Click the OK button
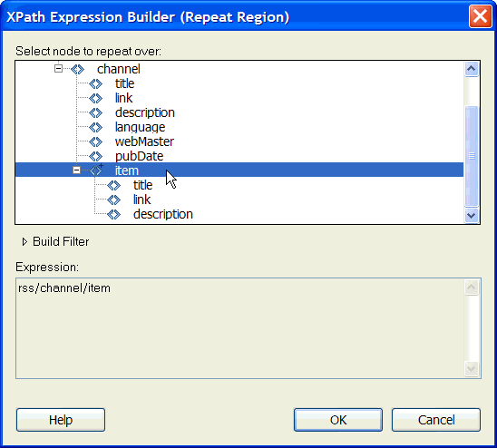The height and width of the screenshot is (448, 497). [338, 420]
